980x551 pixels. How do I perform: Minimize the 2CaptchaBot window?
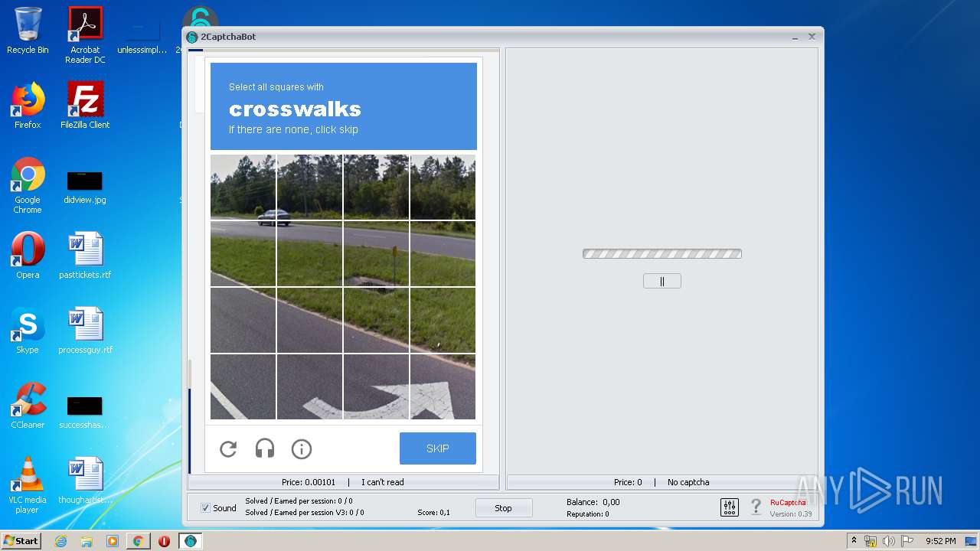click(x=795, y=37)
